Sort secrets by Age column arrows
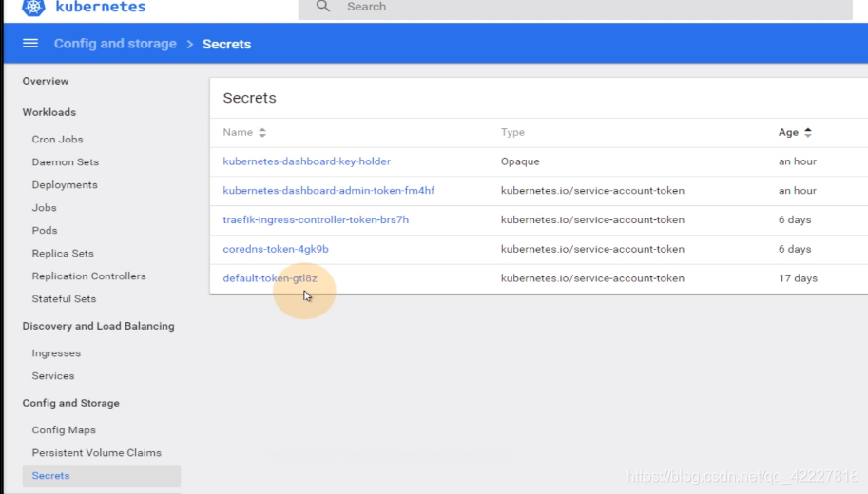Viewport: 868px width, 494px height. (808, 133)
